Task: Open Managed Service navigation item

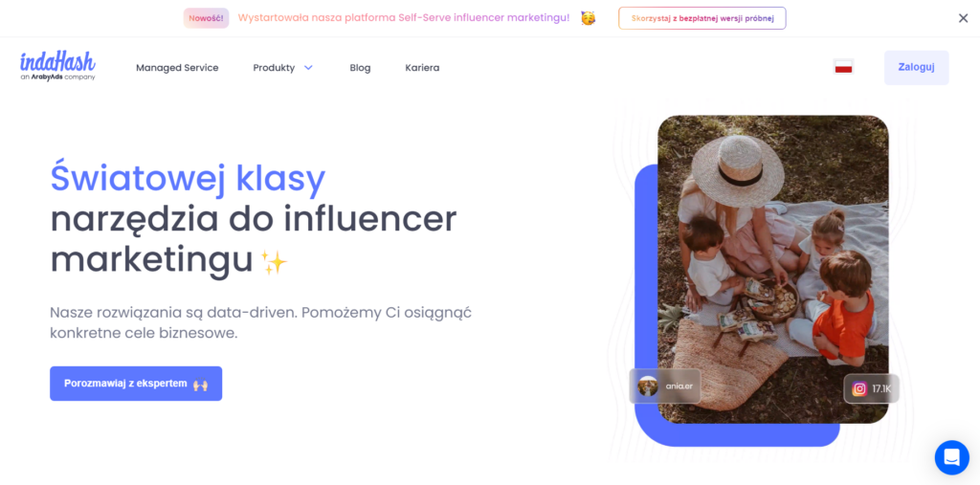Action: 177,68
